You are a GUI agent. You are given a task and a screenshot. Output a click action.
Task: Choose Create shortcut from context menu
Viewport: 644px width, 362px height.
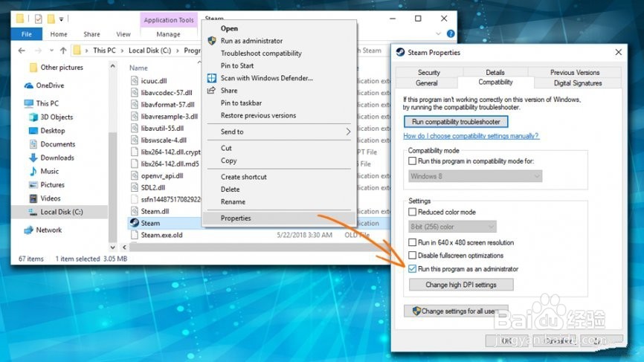[x=244, y=177]
